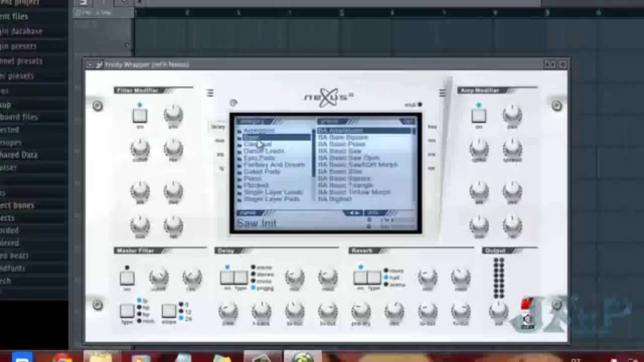Click the Filter Modifier env knob
This screenshot has width=644, height=362.
(x=173, y=115)
